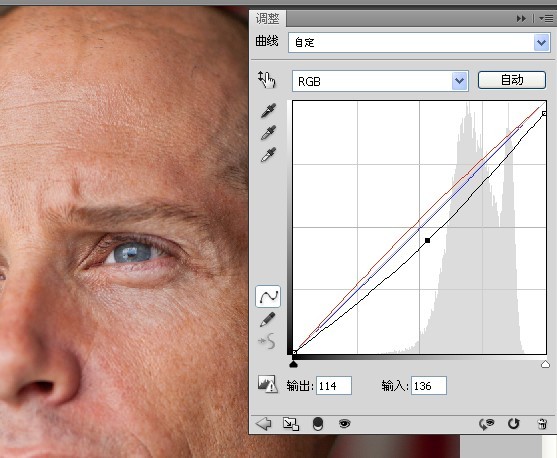
Task: Click the histogram warning recalculate icon
Action: 267,384
